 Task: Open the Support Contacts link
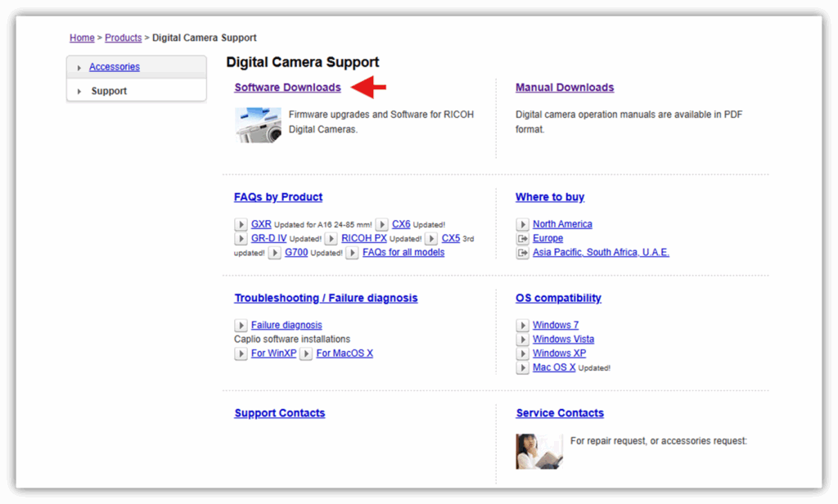[279, 413]
